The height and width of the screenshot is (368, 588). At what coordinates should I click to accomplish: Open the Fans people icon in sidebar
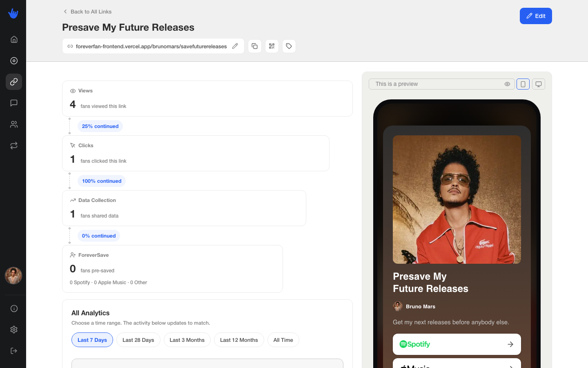[14, 124]
